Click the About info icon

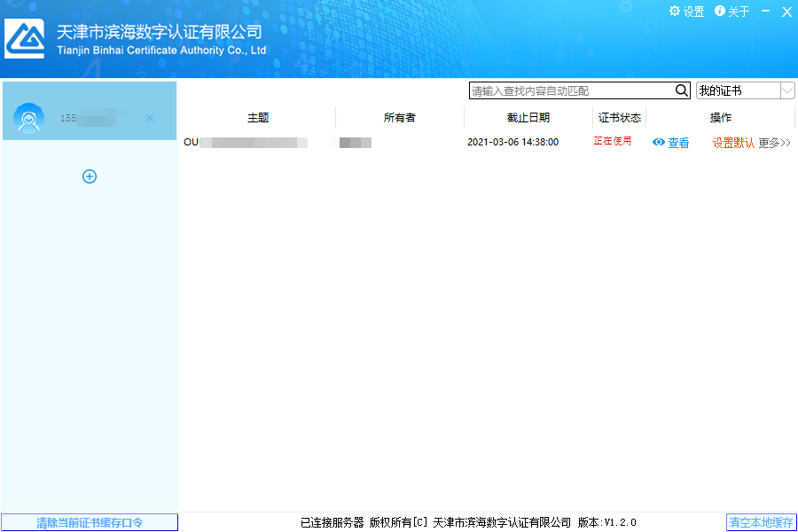[x=720, y=12]
